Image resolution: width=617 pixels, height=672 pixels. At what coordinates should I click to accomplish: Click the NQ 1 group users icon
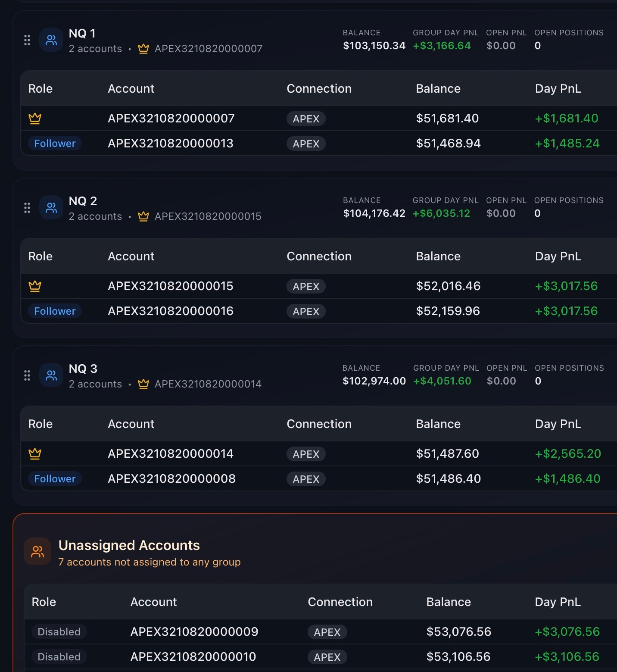tap(51, 40)
